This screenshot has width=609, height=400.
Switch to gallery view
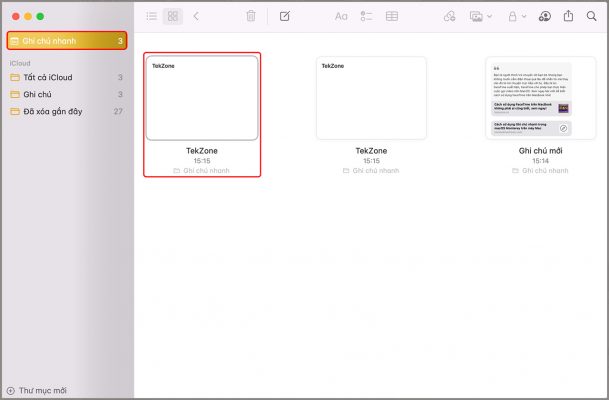(x=173, y=16)
